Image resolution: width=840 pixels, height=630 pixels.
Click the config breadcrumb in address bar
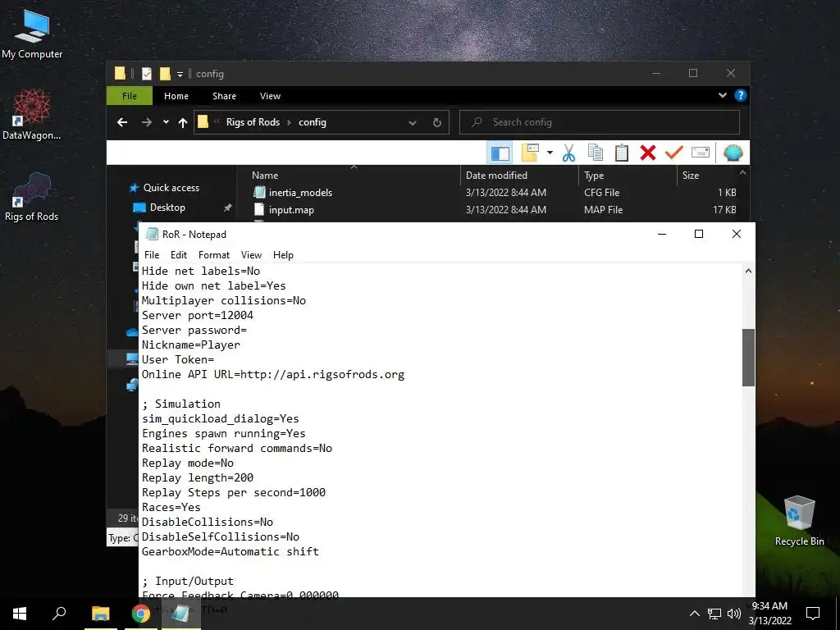click(313, 122)
